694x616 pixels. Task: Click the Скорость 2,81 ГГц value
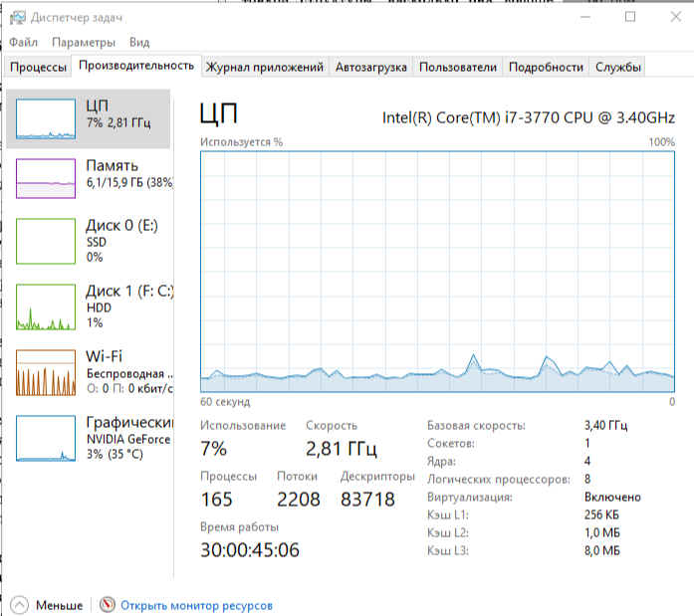(x=342, y=449)
